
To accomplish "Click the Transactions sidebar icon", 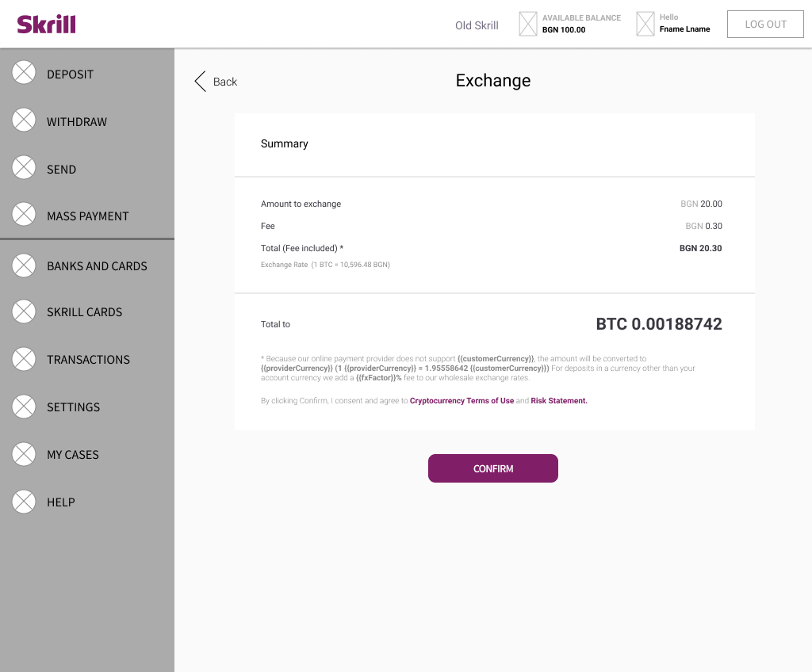I will [24, 359].
